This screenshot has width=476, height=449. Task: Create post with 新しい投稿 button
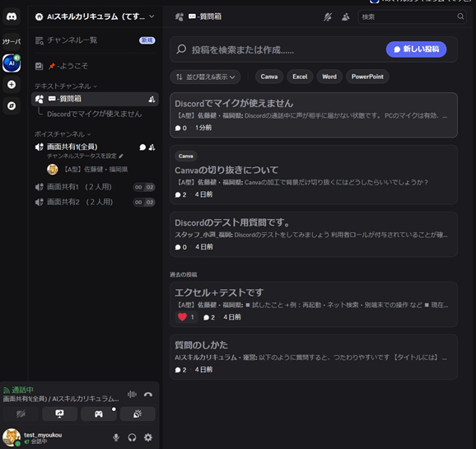pyautogui.click(x=416, y=49)
